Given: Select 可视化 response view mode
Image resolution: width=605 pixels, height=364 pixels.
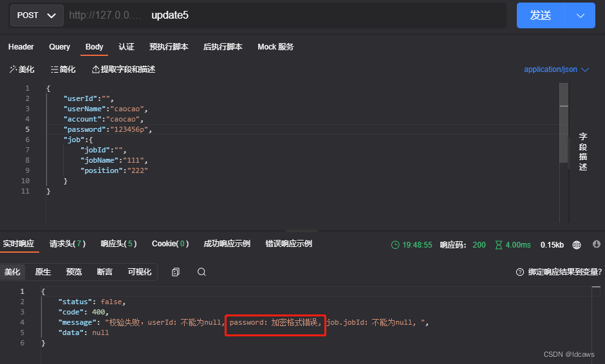Looking at the screenshot, I should pyautogui.click(x=139, y=272).
